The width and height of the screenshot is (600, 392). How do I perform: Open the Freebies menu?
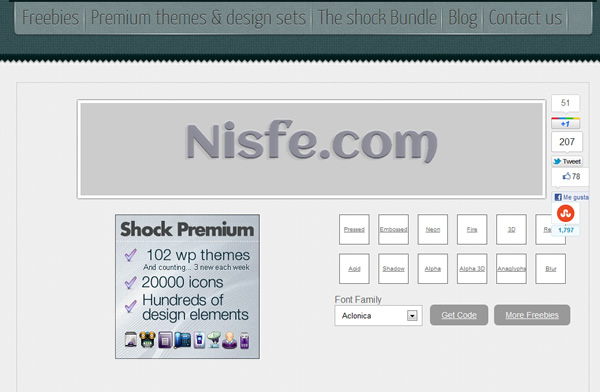click(50, 18)
